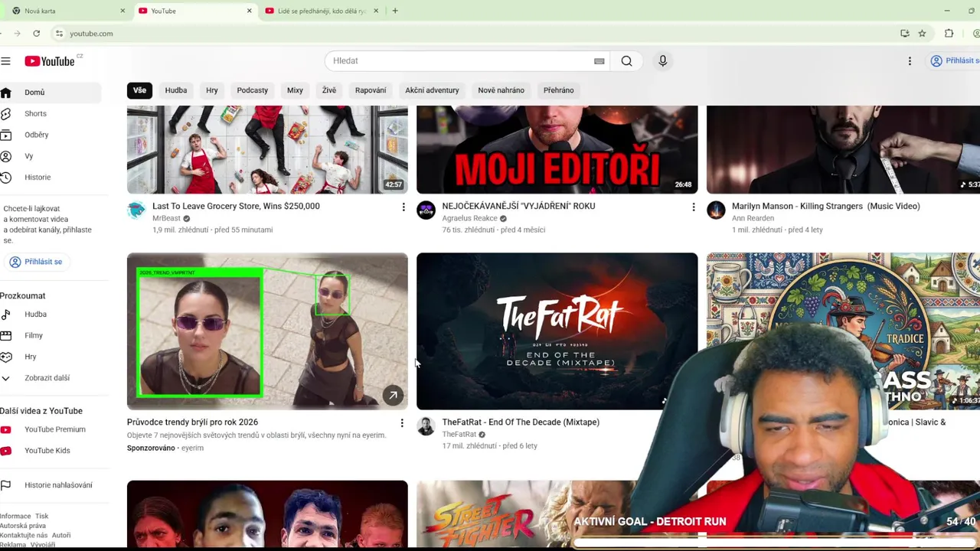
Task: Switch to Lidé se předhánějí browser tab
Action: click(x=322, y=11)
